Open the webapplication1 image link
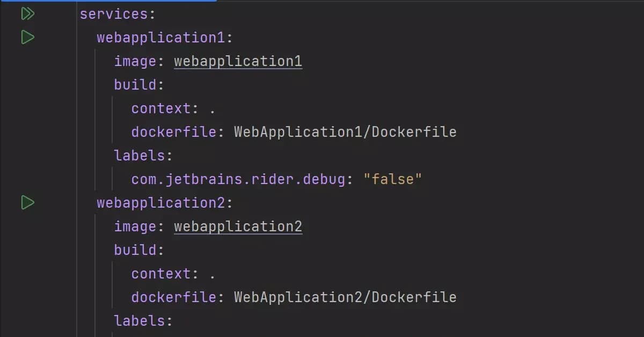 238,61
